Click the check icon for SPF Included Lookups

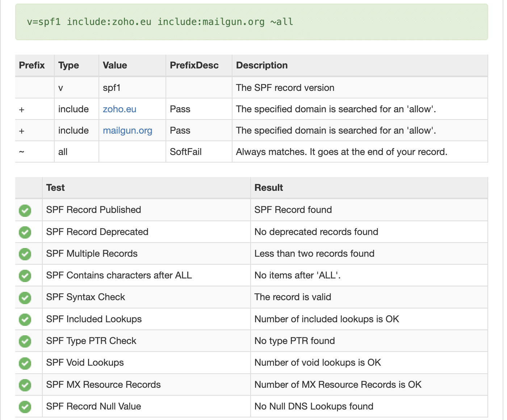pyautogui.click(x=25, y=319)
